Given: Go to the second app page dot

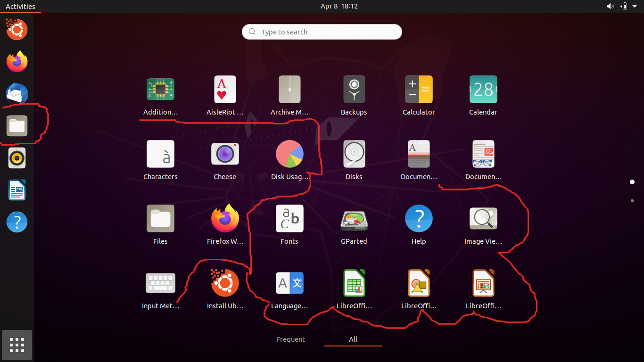Looking at the screenshot, I should 632,201.
